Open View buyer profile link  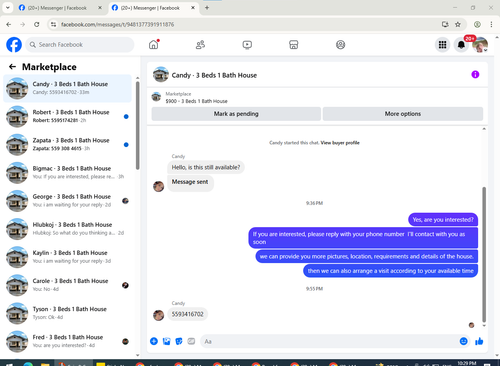340,143
